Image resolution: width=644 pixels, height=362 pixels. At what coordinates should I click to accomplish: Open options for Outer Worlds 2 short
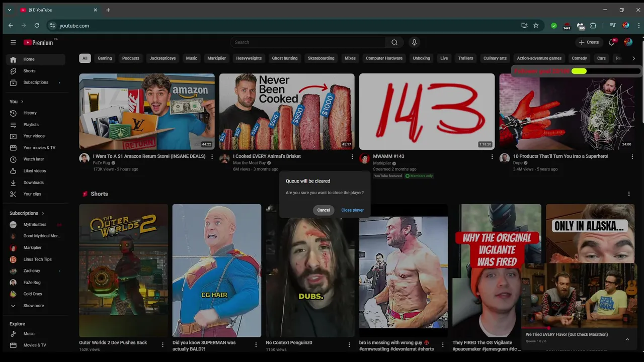coord(163,344)
